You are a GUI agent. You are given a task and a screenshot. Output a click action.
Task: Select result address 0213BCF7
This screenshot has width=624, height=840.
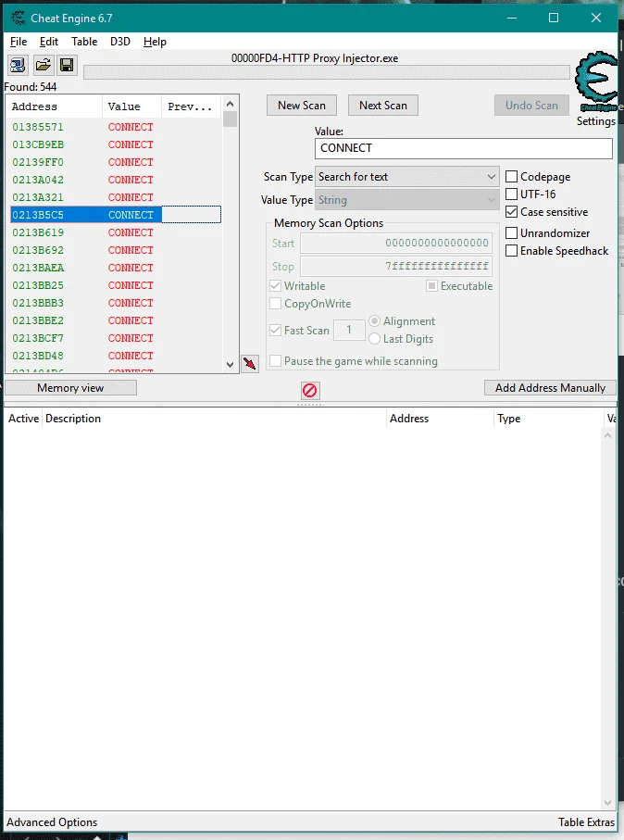[38, 339]
